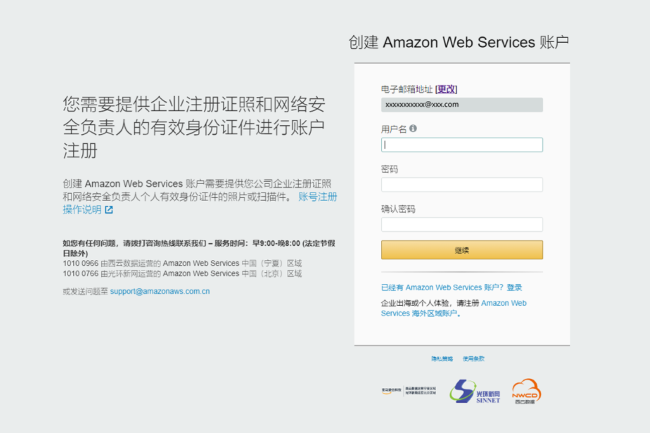Click the support@amazonaws.com.cn email link
The height and width of the screenshot is (433, 650).
pos(160,291)
